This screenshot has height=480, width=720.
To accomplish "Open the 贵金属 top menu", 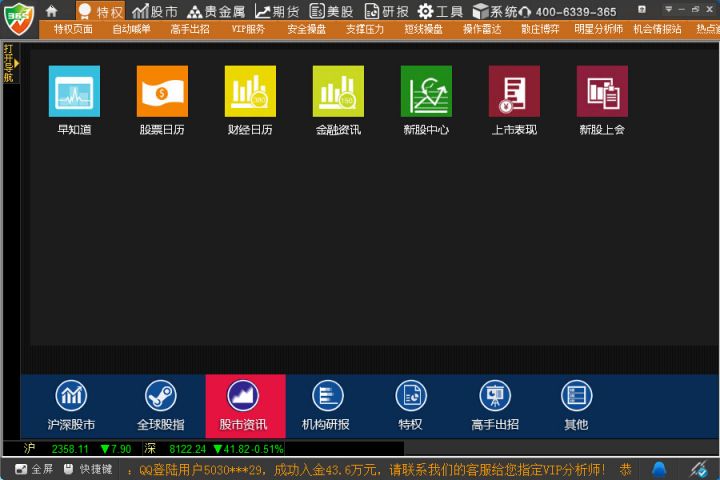I will [216, 11].
